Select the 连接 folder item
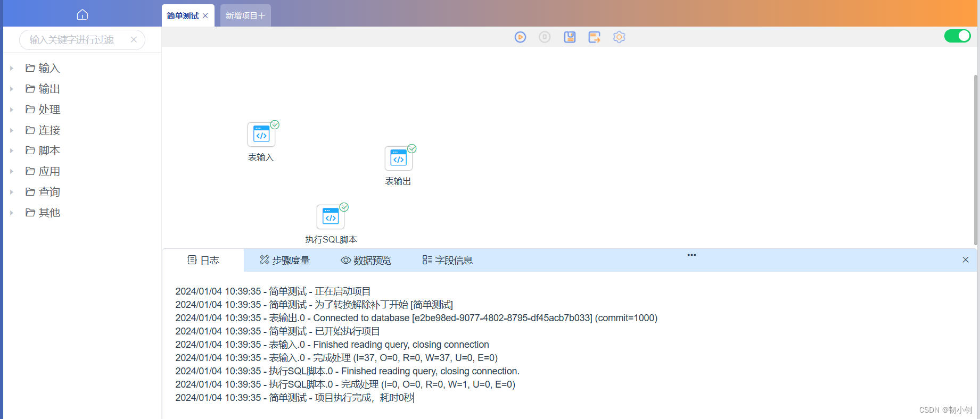980x419 pixels. click(x=43, y=130)
